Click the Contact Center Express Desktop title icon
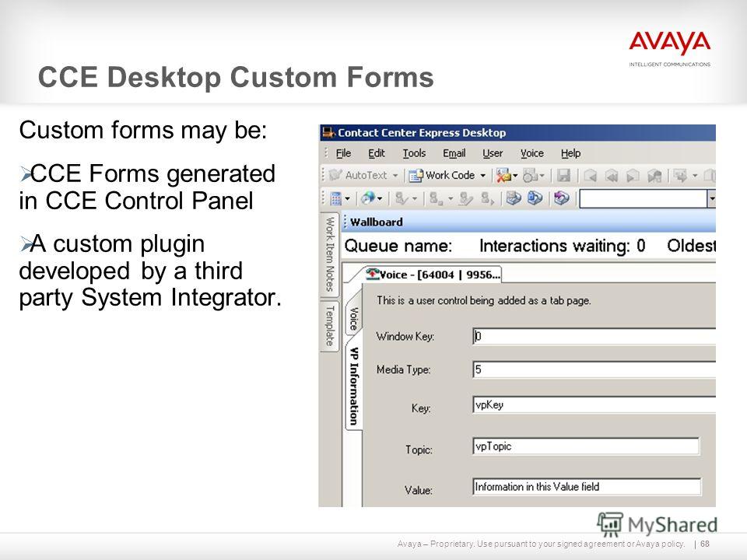The image size is (747, 560). [x=328, y=132]
